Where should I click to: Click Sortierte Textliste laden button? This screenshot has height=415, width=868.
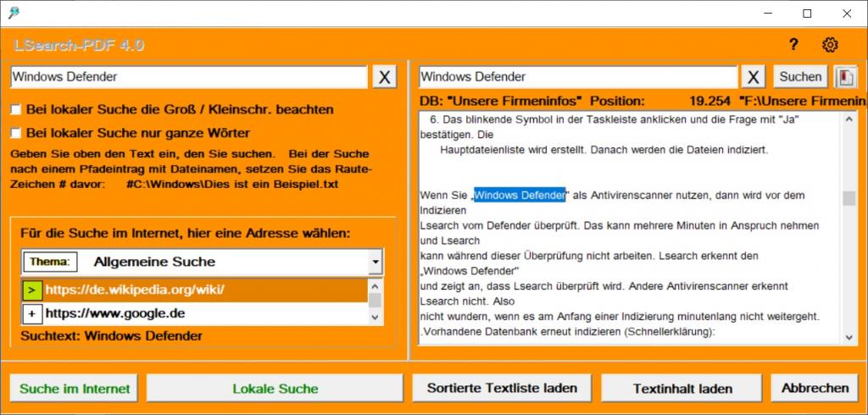pyautogui.click(x=502, y=389)
